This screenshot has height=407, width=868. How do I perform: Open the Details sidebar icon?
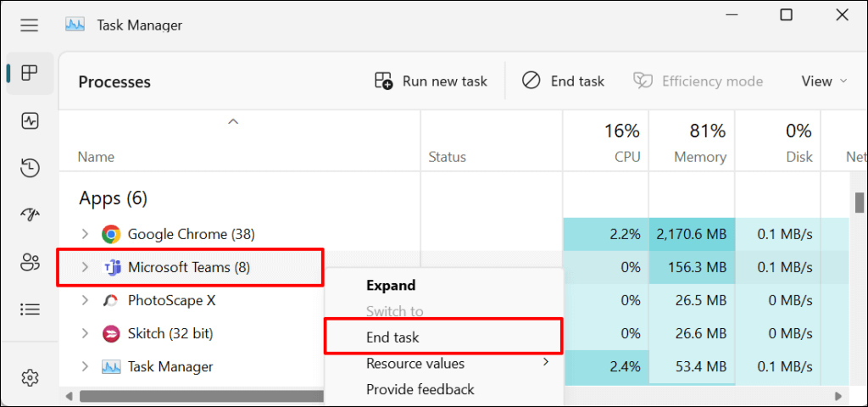(x=30, y=309)
